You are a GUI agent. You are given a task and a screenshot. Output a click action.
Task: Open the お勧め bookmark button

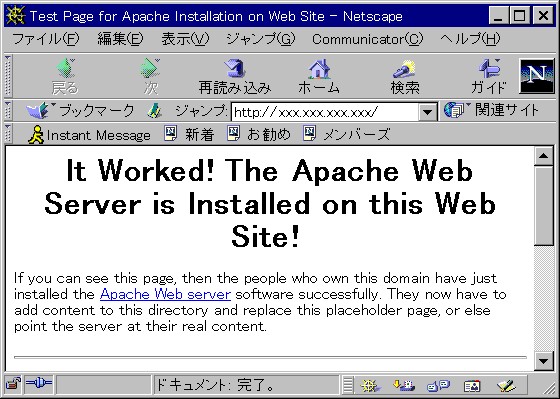(x=259, y=134)
